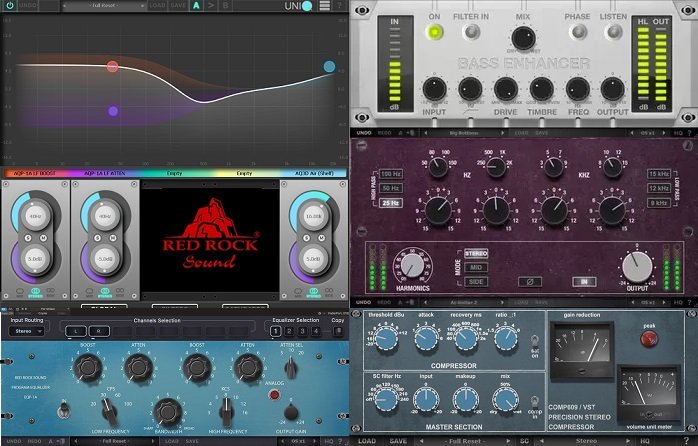Select the AQP-1A LF BOOST band tab
The width and height of the screenshot is (698, 446).
point(33,173)
